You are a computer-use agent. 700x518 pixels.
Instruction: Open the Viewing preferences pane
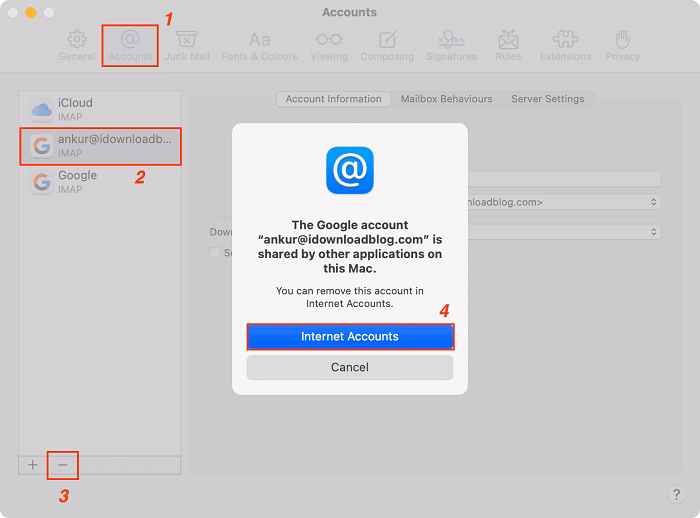329,46
